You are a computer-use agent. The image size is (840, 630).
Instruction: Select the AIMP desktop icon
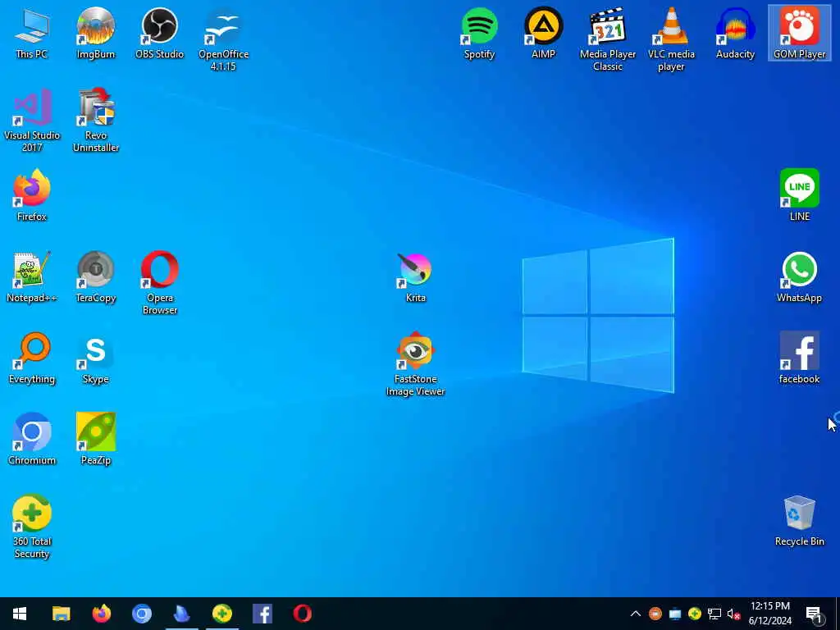coord(543,33)
